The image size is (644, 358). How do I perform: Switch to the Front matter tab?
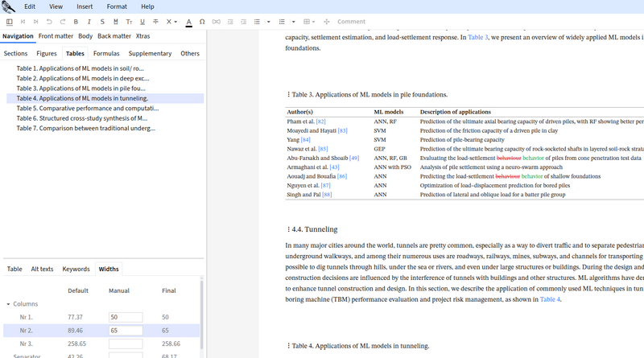tap(56, 36)
